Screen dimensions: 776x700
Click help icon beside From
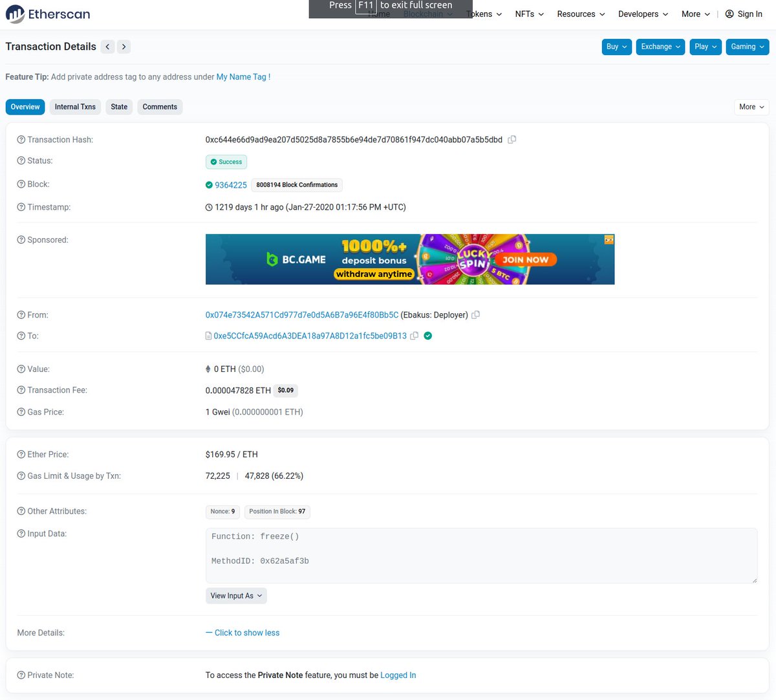[21, 315]
